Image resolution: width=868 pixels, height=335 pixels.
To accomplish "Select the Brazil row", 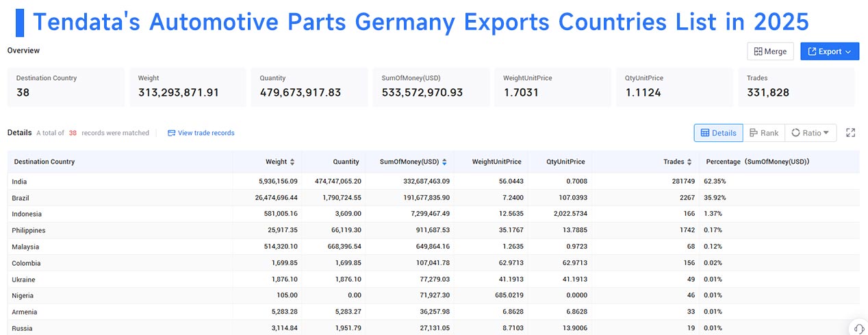I will click(x=433, y=198).
